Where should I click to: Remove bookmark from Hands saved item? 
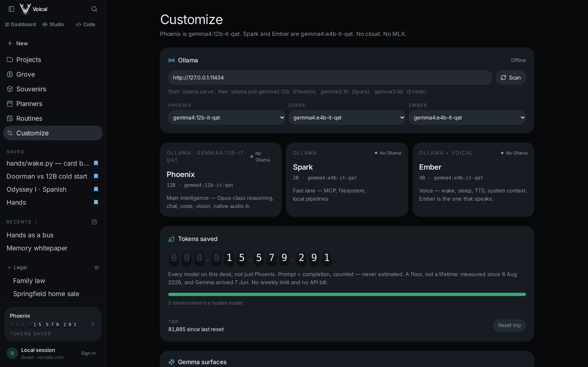(96, 202)
